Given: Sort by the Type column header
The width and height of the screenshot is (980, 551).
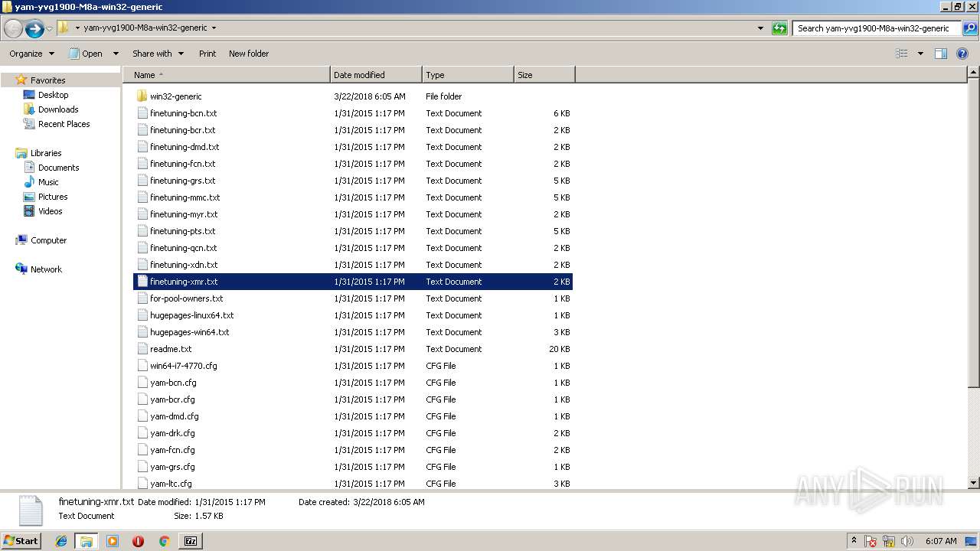Looking at the screenshot, I should (468, 75).
